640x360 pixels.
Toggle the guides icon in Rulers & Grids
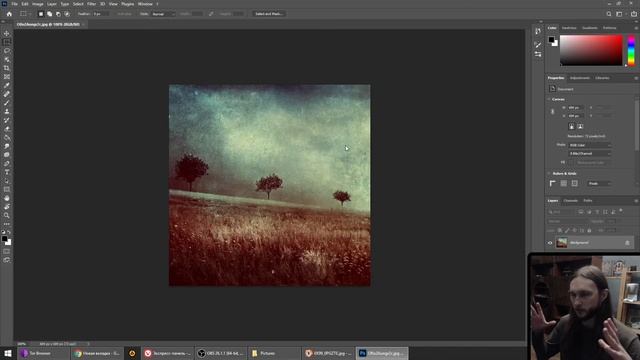click(574, 183)
